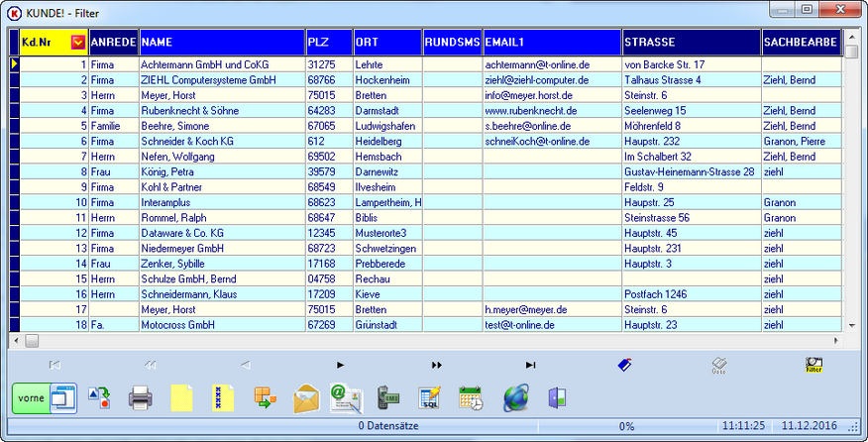Click the orange blocks export icon

[x=266, y=398]
